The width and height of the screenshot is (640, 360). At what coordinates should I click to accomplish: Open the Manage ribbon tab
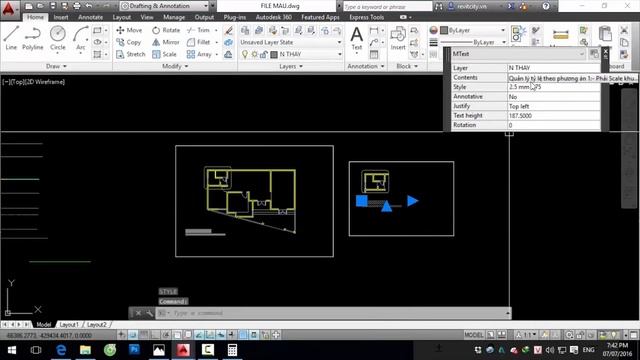(174, 17)
